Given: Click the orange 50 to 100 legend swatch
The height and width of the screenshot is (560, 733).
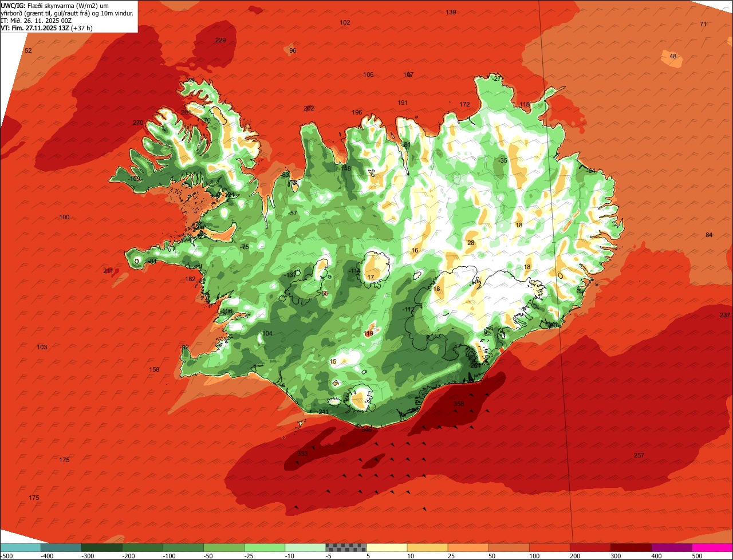Looking at the screenshot, I should pyautogui.click(x=509, y=547).
